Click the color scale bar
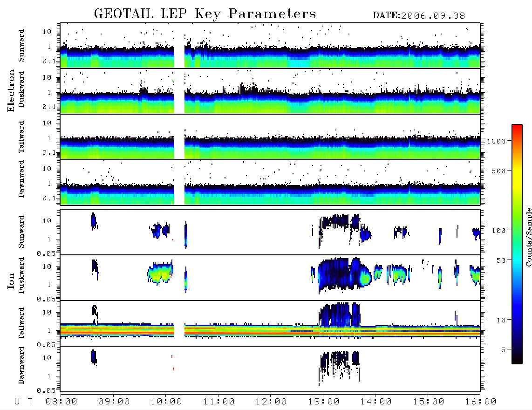532x410 pixels. pos(517,244)
